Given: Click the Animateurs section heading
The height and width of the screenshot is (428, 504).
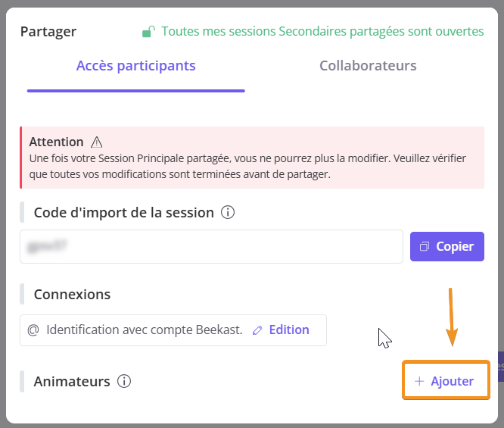Looking at the screenshot, I should point(72,381).
